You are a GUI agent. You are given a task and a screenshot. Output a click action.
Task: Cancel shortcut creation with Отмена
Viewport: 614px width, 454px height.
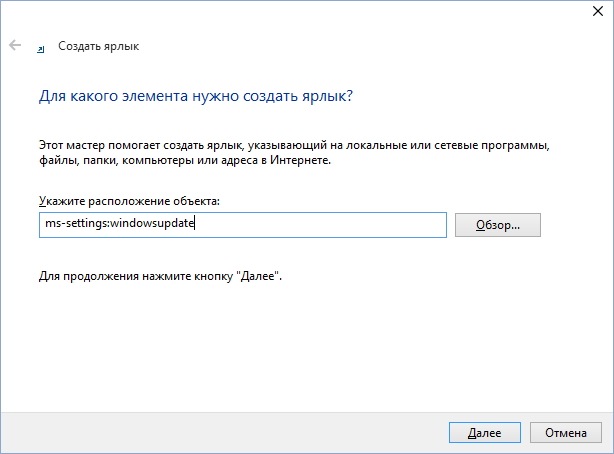point(565,432)
